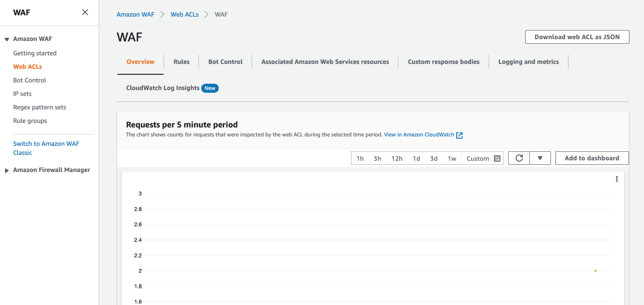
Task: Open Rule groups page
Action: [x=30, y=121]
